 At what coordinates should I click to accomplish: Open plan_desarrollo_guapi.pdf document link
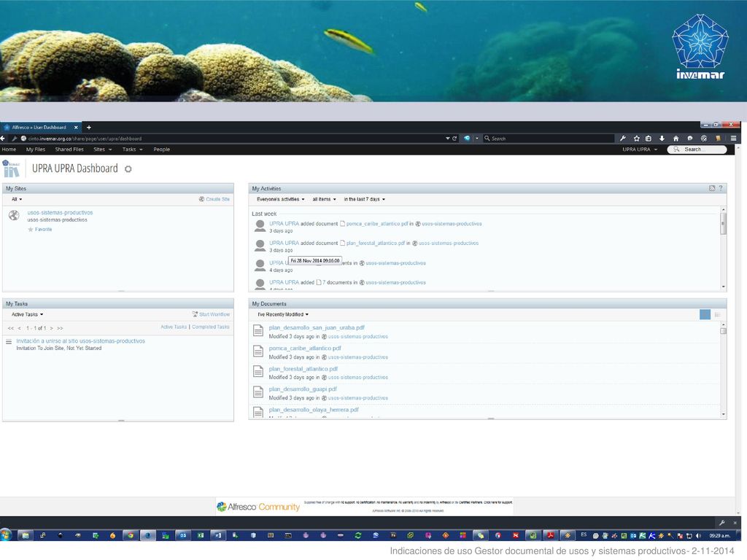click(x=303, y=389)
